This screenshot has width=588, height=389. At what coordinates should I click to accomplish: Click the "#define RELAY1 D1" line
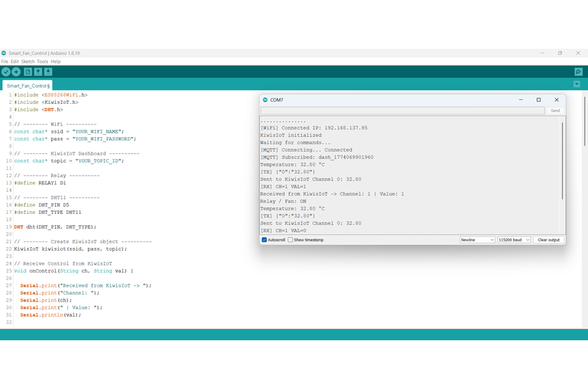40,183
